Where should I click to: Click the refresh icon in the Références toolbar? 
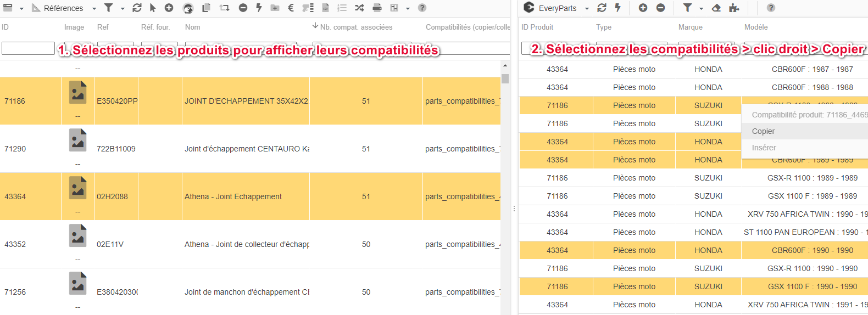(x=137, y=8)
